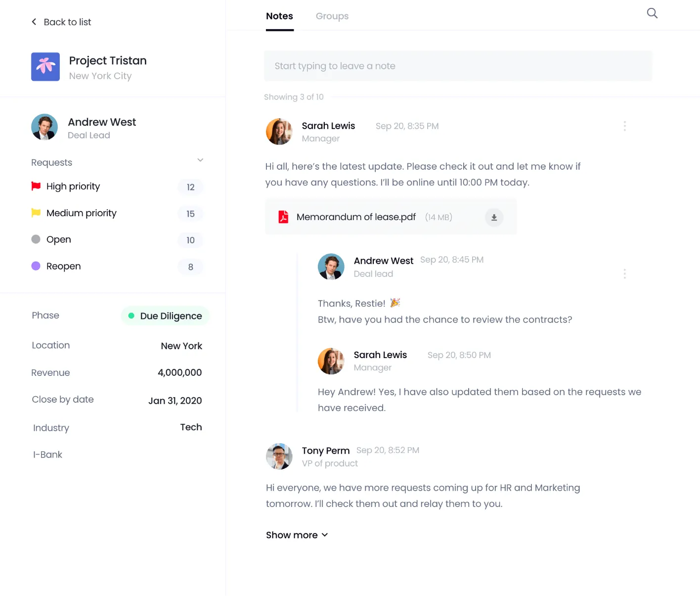This screenshot has height=596, width=700.
Task: Download Memorandum of lease.pdf
Action: coord(494,217)
